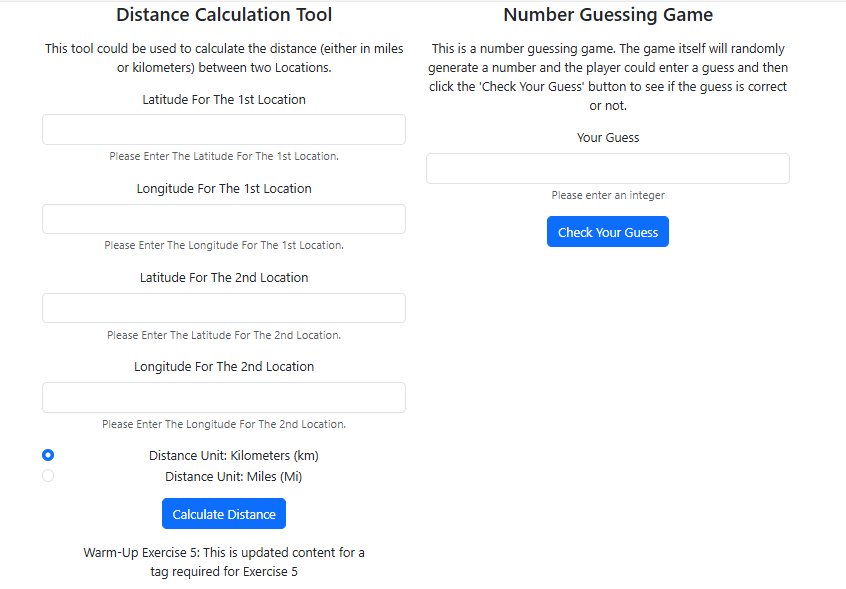
Task: Select the Longitude For The 2nd Location field
Action: 224,397
